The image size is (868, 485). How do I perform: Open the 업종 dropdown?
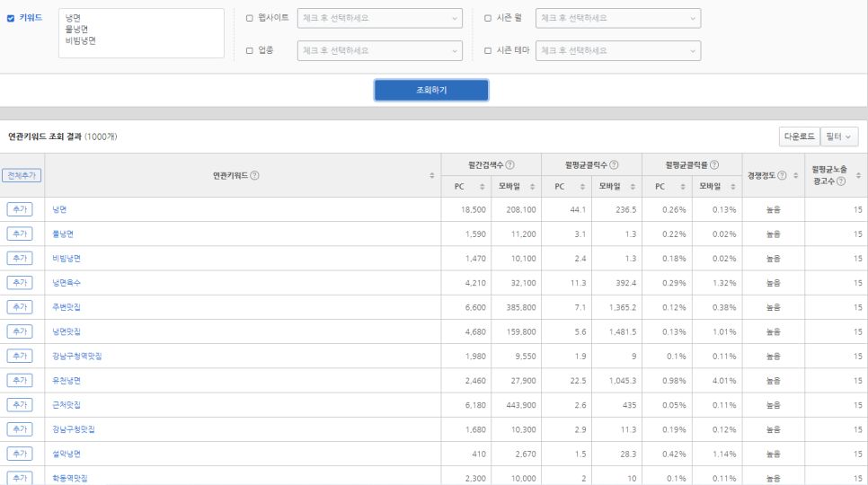tap(380, 51)
